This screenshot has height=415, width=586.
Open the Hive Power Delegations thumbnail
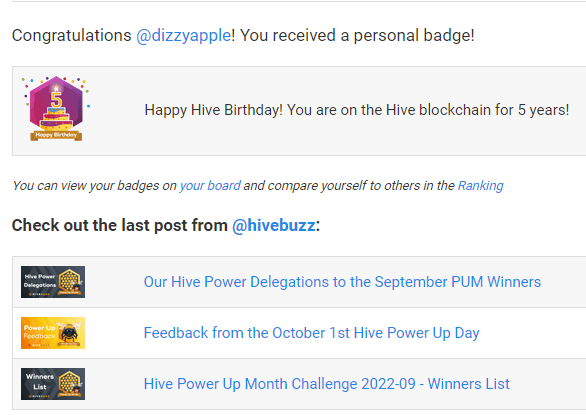pyautogui.click(x=53, y=282)
